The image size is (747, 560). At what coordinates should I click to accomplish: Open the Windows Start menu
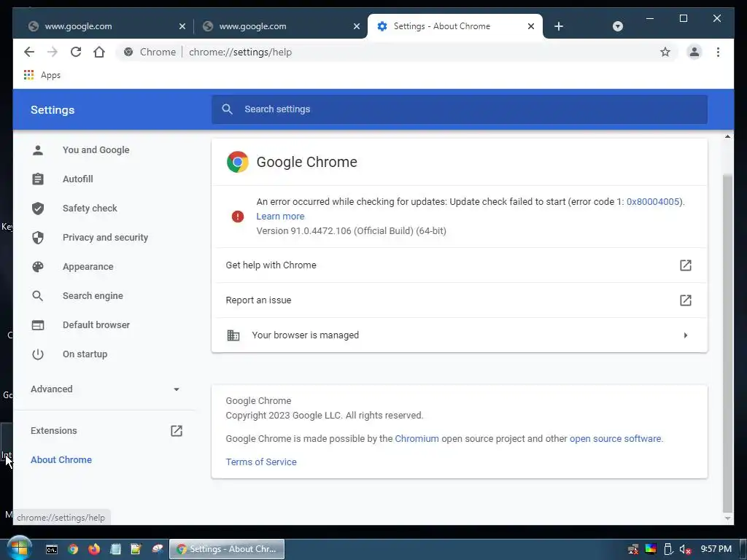(x=19, y=548)
